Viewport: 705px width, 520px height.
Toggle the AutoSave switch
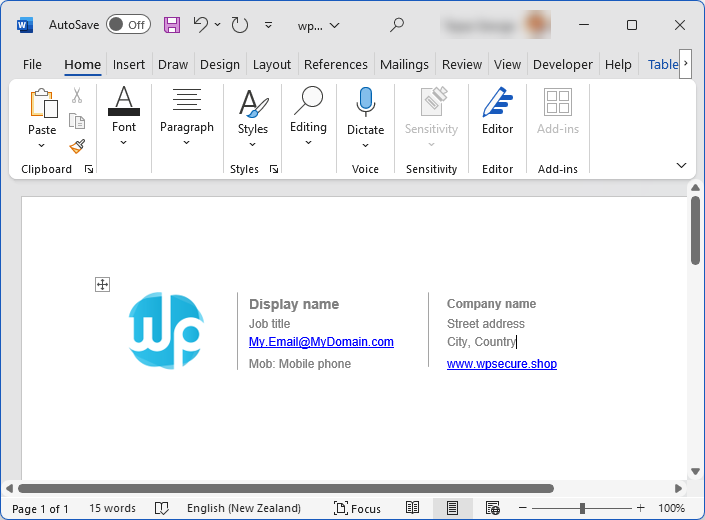point(129,25)
